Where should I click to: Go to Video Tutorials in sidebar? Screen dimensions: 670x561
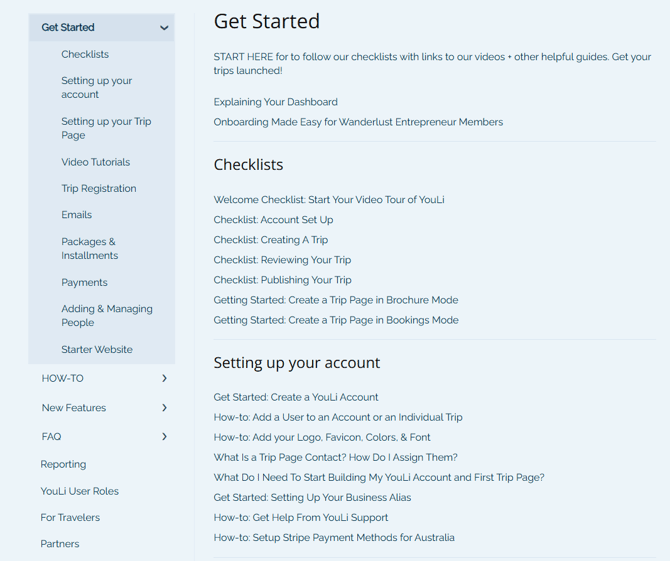pyautogui.click(x=95, y=162)
